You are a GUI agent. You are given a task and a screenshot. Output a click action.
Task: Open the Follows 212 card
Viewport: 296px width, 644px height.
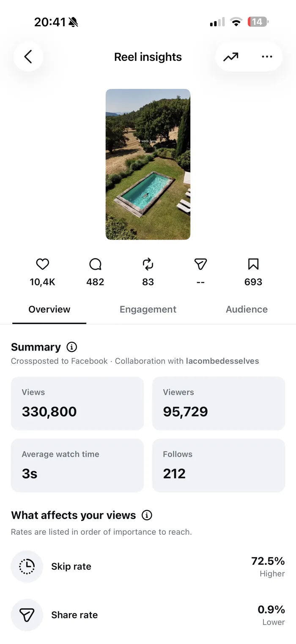219,465
